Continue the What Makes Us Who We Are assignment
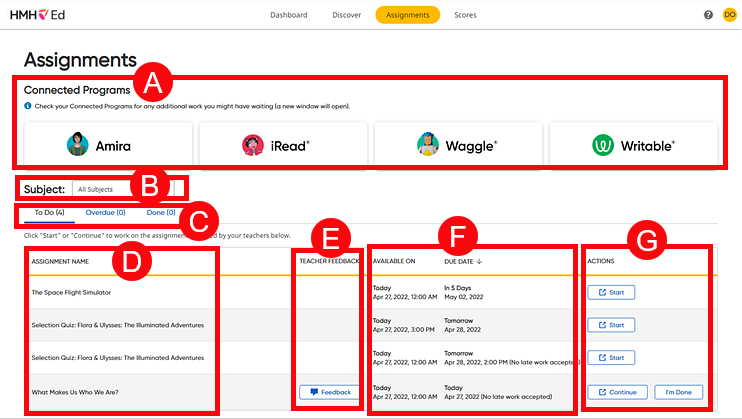 pyautogui.click(x=618, y=392)
